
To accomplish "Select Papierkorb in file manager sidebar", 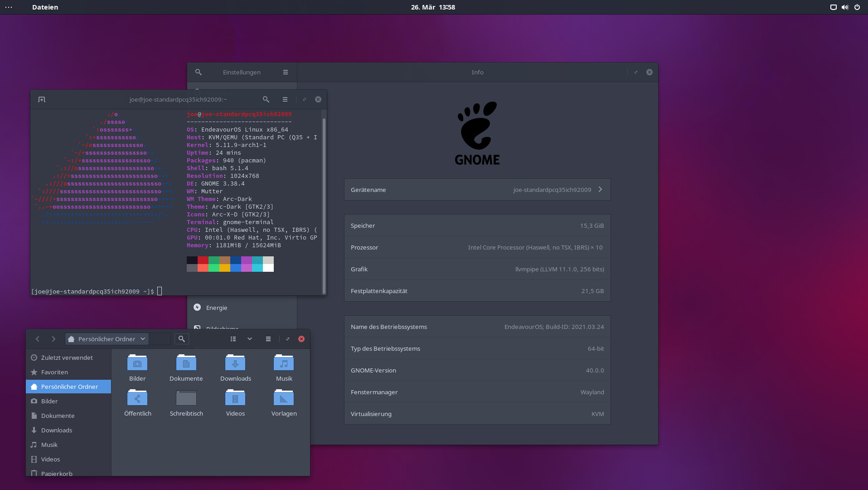I will (x=68, y=473).
